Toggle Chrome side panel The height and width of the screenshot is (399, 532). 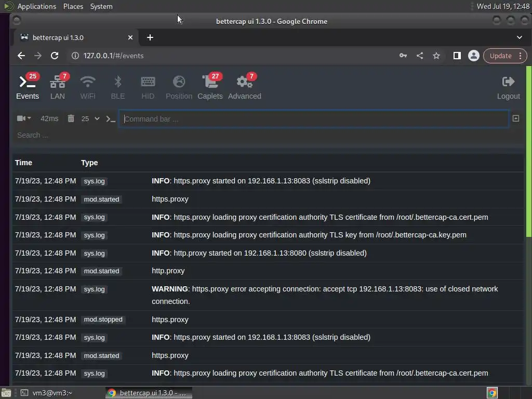(457, 56)
